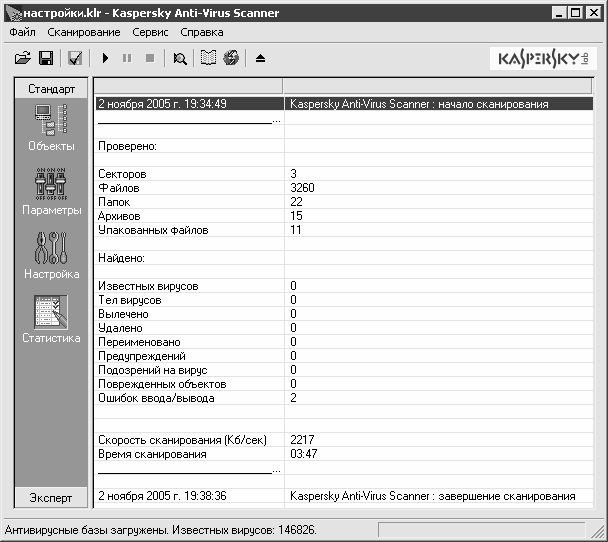The image size is (608, 542).
Task: Start scanning with the play button
Action: (106, 59)
